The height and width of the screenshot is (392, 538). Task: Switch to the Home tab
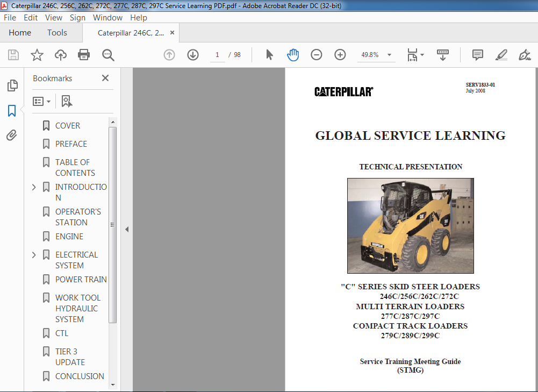20,33
